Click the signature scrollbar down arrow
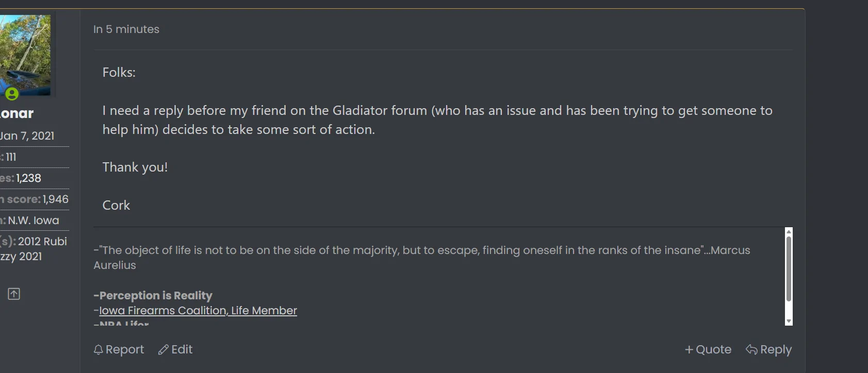The image size is (868, 373). [789, 321]
